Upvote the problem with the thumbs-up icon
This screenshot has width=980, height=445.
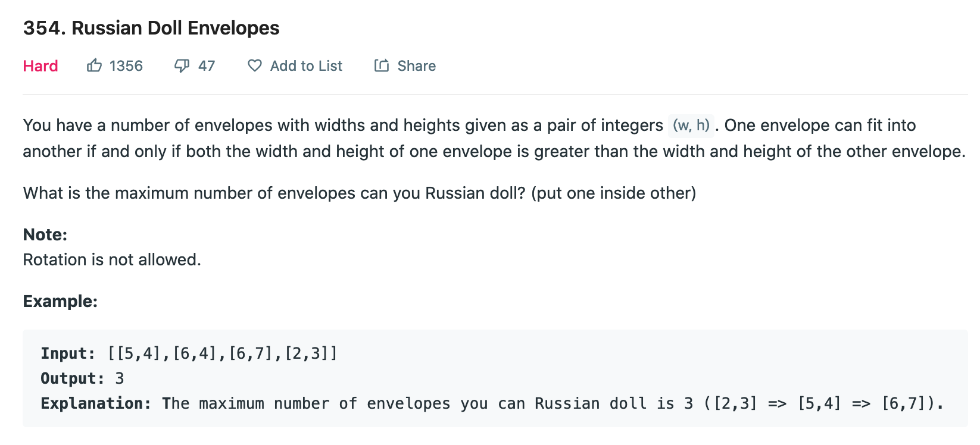click(x=95, y=65)
